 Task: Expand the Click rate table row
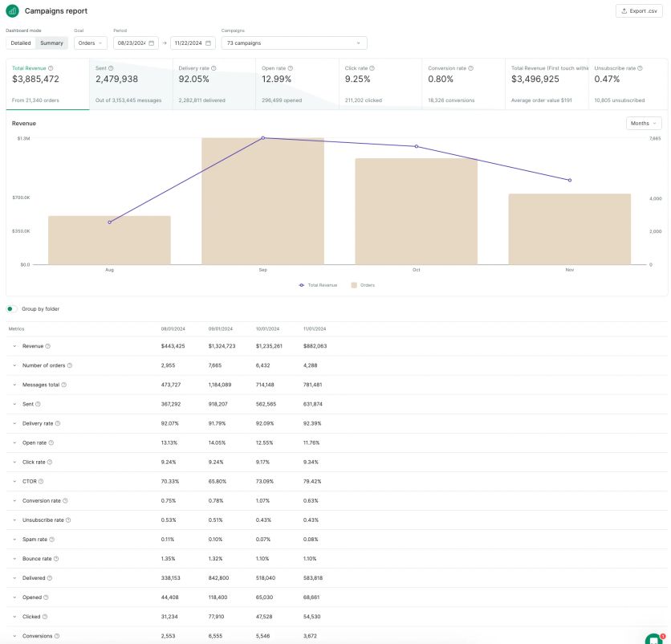pos(14,462)
